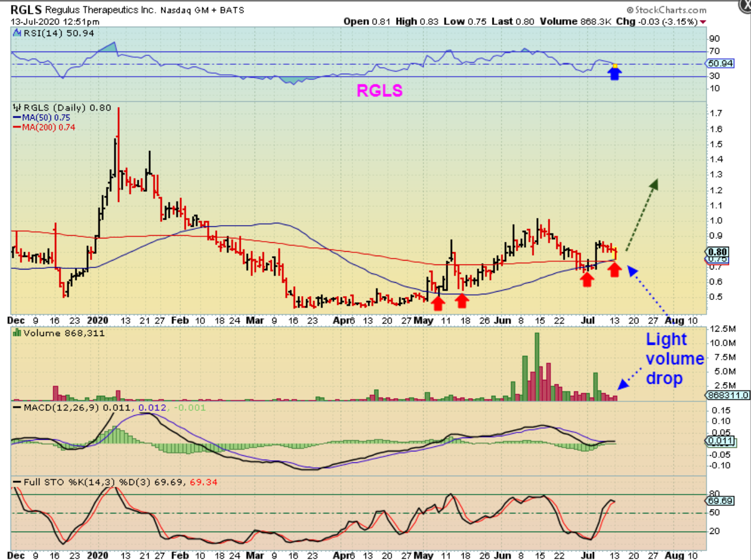Click the line-style icon before RSI(14)
The height and width of the screenshot is (560, 751).
tap(17, 33)
